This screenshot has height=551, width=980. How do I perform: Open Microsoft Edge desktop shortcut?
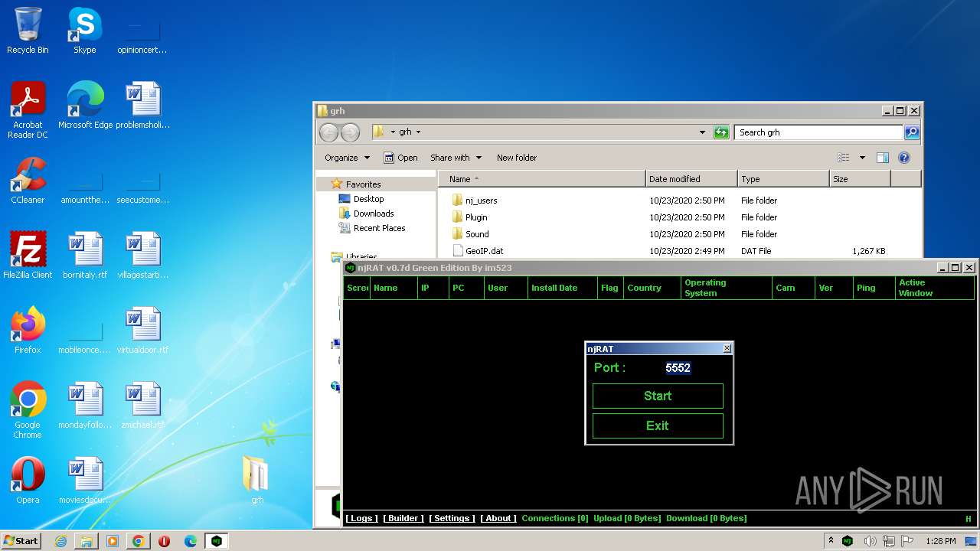click(x=85, y=106)
